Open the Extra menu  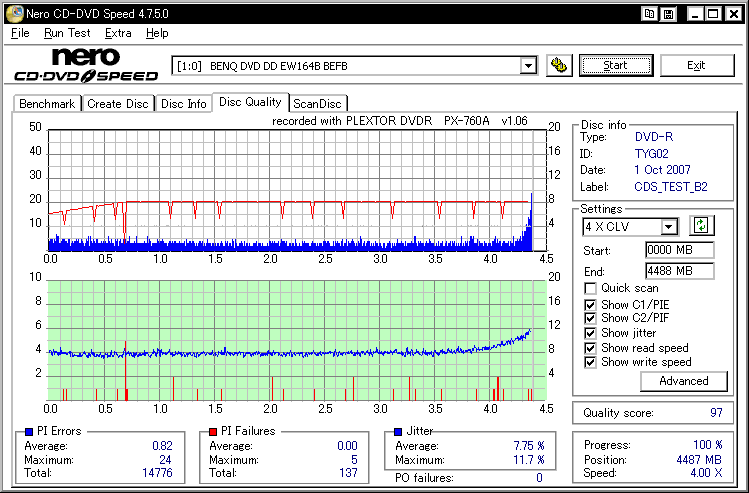[x=118, y=33]
